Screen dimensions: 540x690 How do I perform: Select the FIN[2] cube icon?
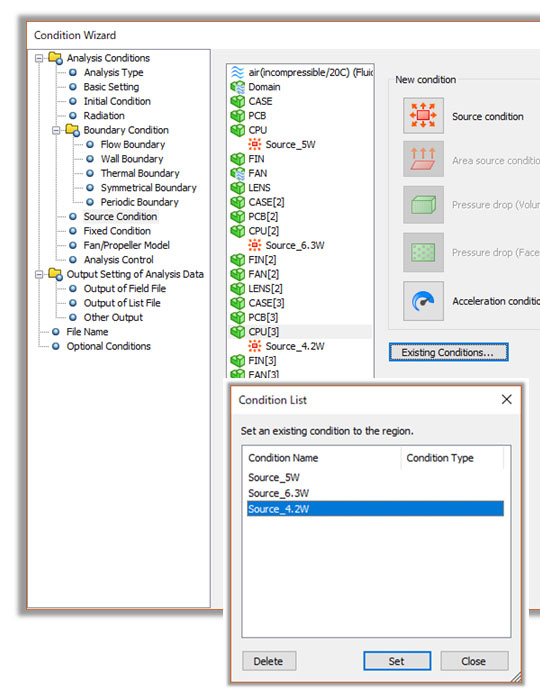238,260
